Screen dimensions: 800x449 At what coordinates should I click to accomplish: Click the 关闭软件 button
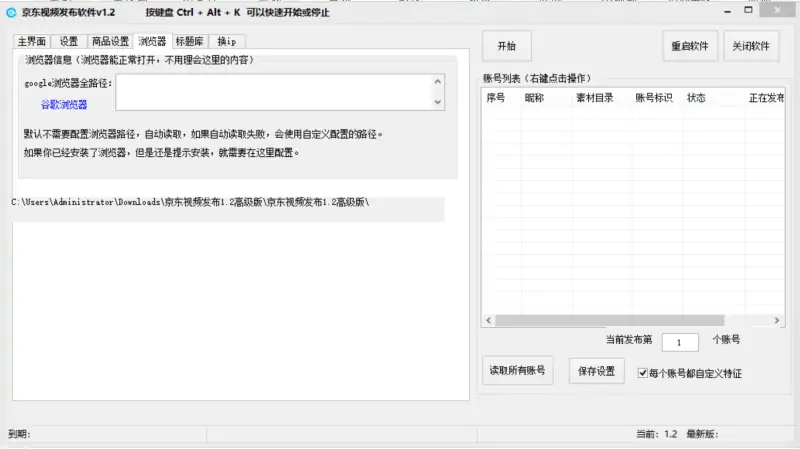pos(751,46)
